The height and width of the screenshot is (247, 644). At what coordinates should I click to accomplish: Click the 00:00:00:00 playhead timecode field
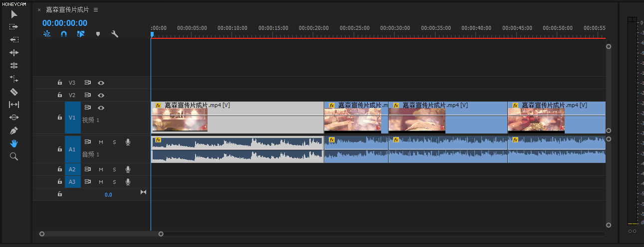point(64,23)
